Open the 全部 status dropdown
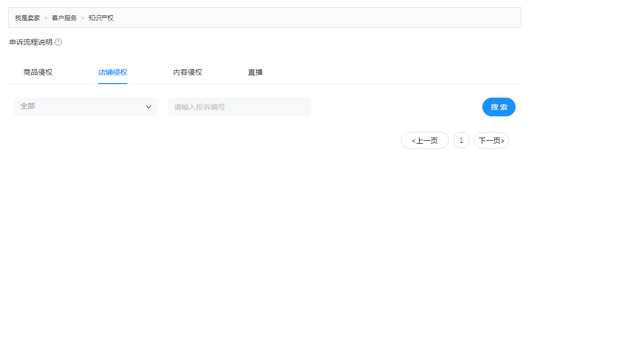Image resolution: width=644 pixels, height=351 pixels. click(x=86, y=107)
